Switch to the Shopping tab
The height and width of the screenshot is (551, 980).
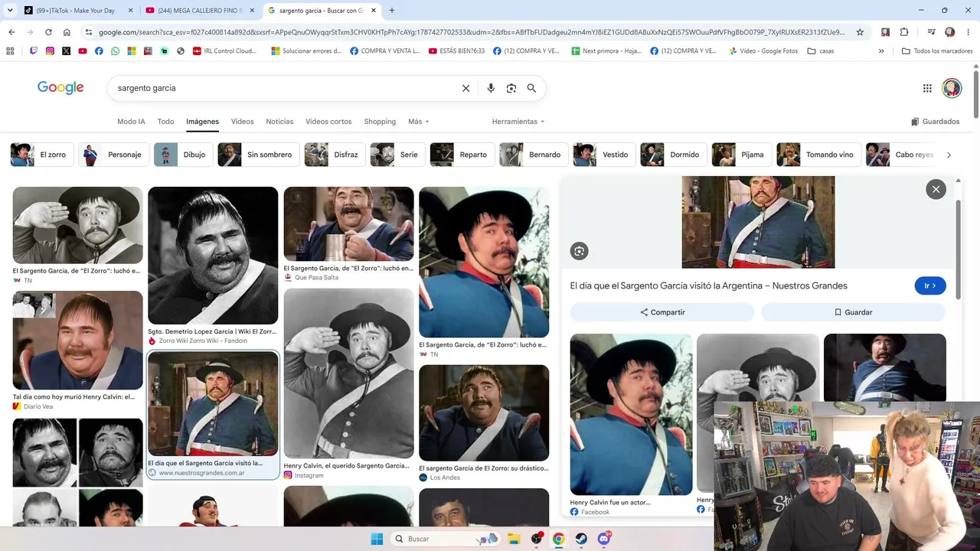380,122
